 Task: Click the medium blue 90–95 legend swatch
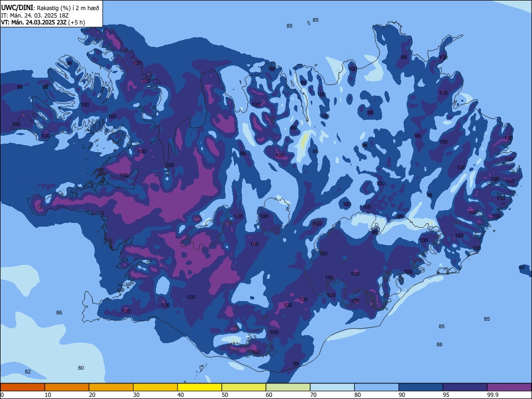point(421,387)
